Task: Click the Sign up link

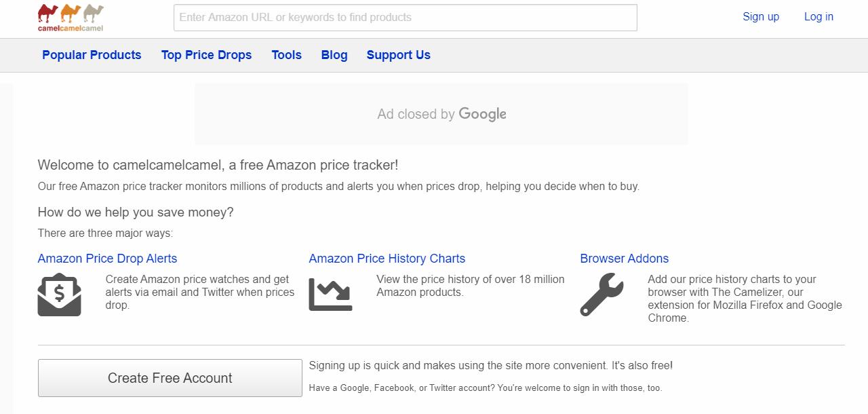Action: (x=761, y=17)
